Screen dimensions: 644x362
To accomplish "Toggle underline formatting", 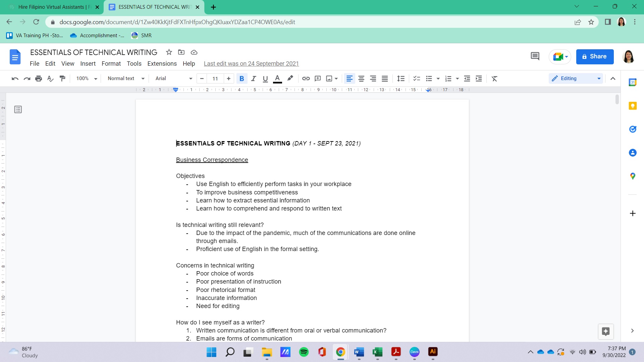I will tap(265, 78).
